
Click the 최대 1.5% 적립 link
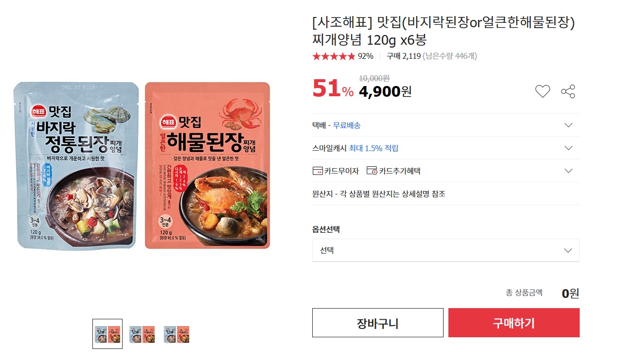374,148
